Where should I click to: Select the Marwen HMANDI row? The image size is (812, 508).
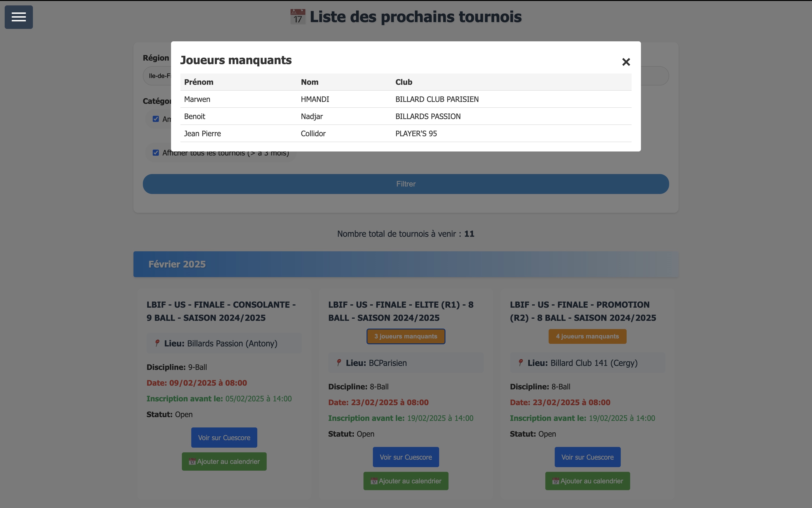click(406, 99)
